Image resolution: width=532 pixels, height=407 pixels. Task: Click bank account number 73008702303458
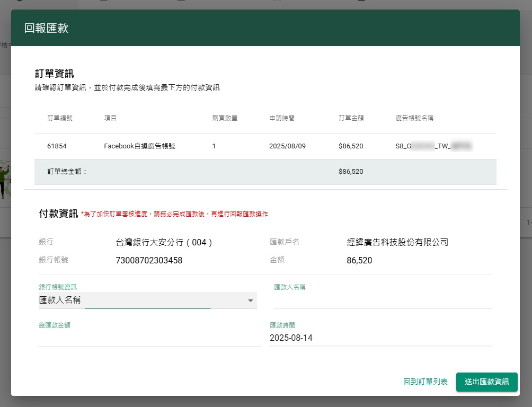pyautogui.click(x=149, y=260)
